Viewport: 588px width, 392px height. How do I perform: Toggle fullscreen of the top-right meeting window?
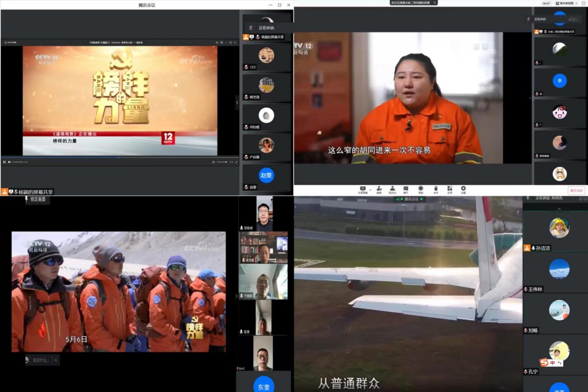coord(583,3)
